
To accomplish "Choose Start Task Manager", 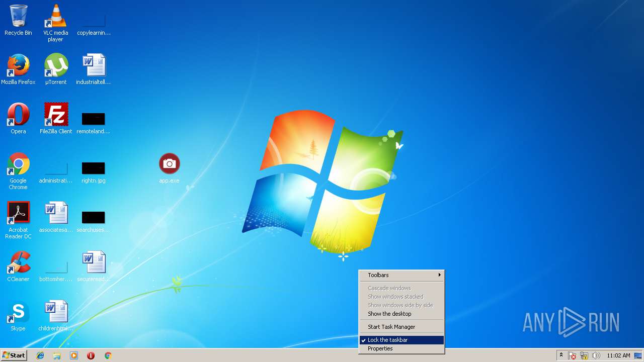I will tap(401, 327).
